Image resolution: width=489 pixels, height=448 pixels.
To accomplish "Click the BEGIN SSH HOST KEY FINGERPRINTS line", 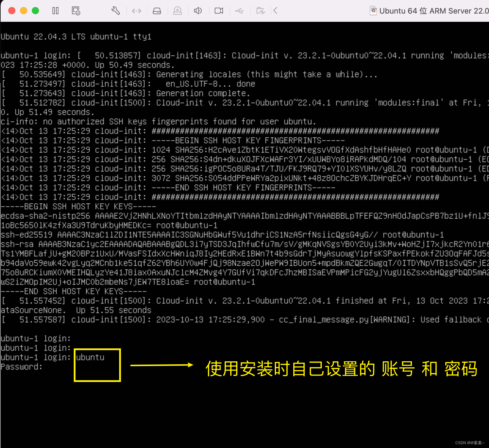I will coord(173,141).
